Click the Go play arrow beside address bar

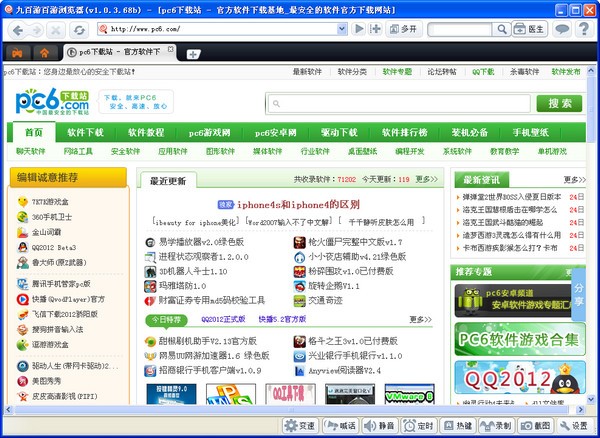[x=359, y=29]
